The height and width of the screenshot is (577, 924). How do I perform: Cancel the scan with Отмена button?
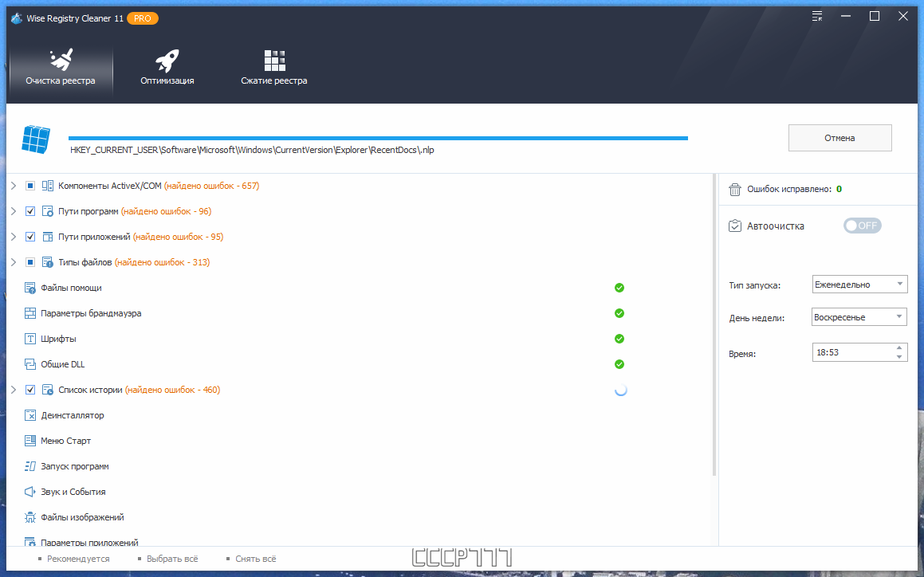(x=839, y=138)
